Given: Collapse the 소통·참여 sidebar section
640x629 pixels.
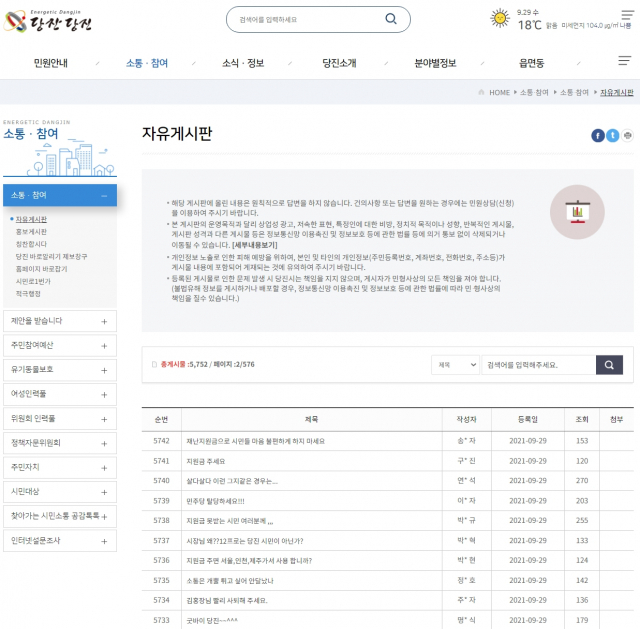Looking at the screenshot, I should (104, 196).
